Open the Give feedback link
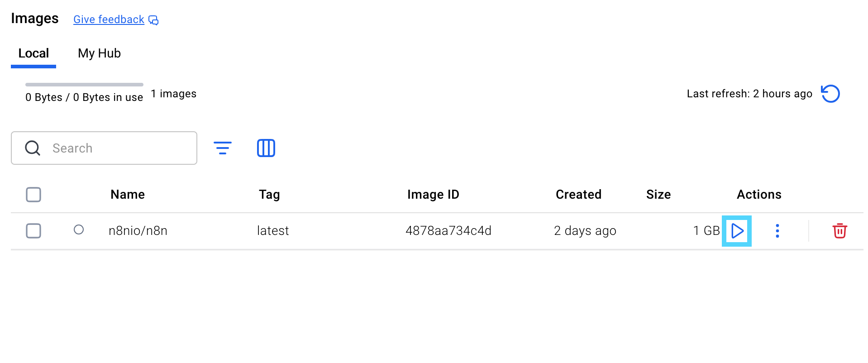This screenshot has width=868, height=363. tap(109, 19)
